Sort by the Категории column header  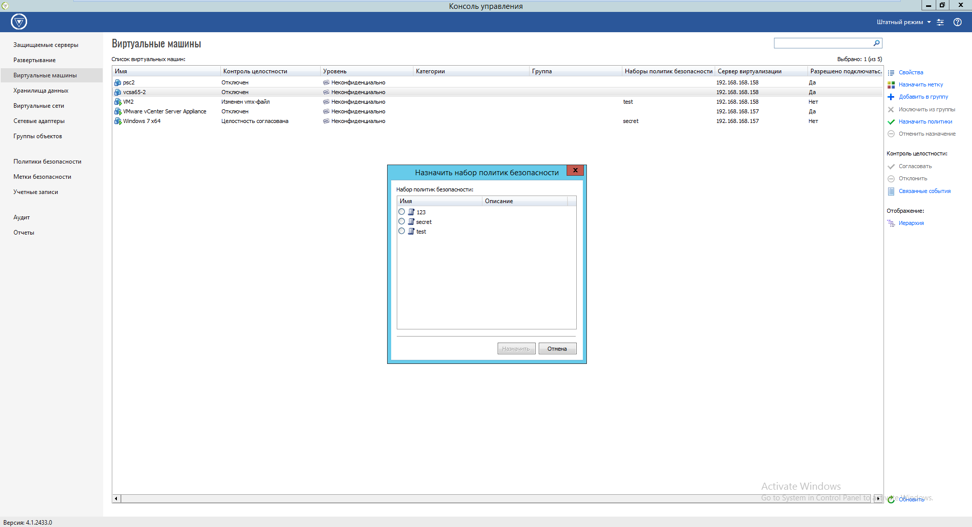[472, 71]
